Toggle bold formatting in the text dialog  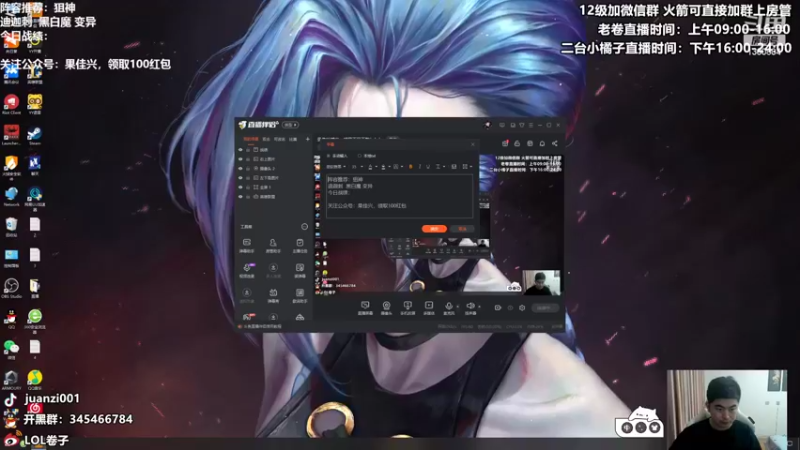click(411, 166)
